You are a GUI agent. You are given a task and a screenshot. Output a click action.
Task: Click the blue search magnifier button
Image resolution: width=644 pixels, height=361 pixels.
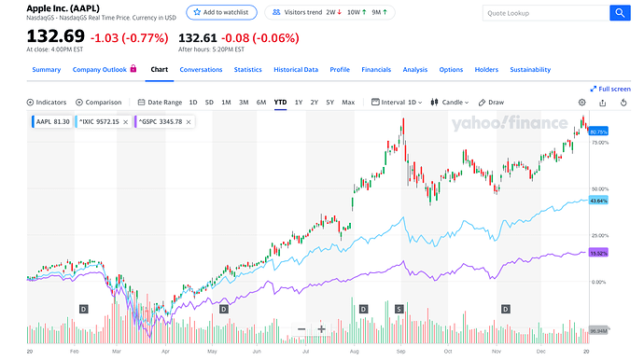tap(620, 13)
